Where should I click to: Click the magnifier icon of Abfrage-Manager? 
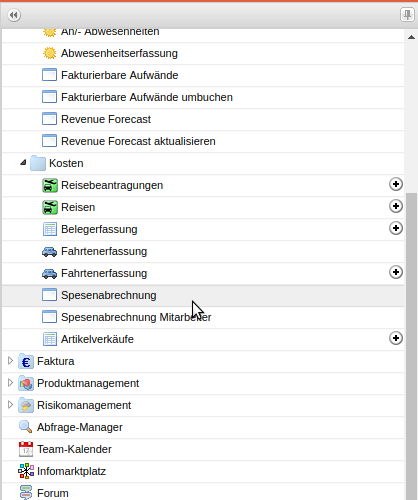click(x=26, y=427)
